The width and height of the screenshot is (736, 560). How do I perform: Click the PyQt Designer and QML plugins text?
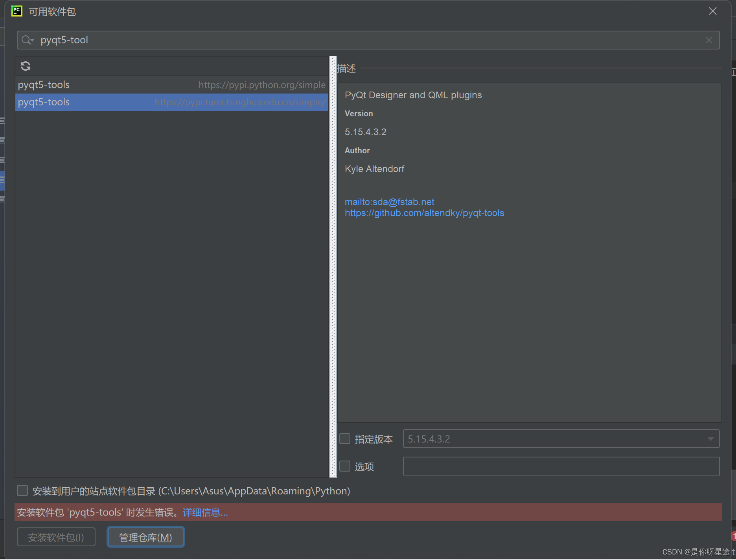(413, 95)
